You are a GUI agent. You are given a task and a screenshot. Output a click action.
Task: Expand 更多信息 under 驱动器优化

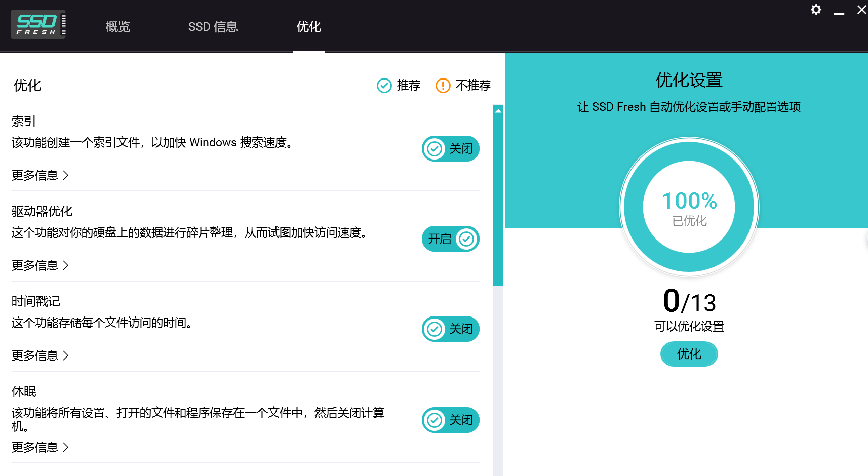[40, 265]
